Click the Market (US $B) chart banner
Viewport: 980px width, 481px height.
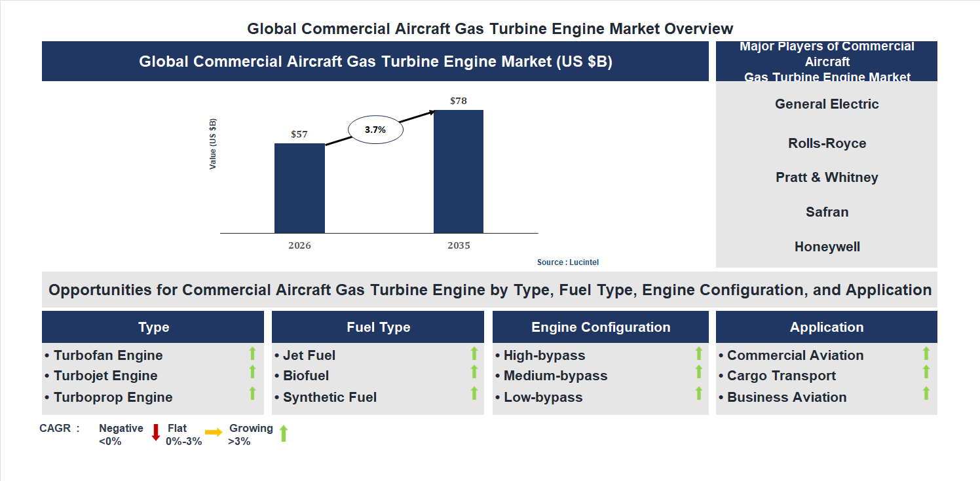coord(375,62)
